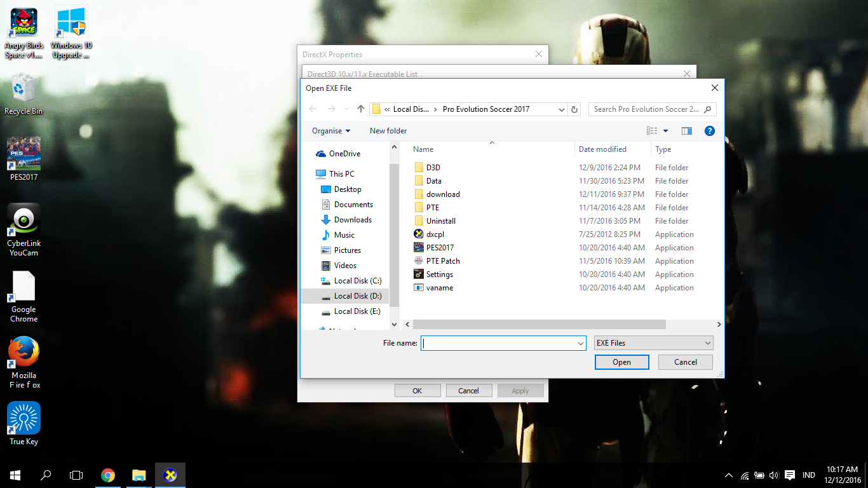Expand the view options dropdown arrow
The image size is (868, 488).
point(665,131)
